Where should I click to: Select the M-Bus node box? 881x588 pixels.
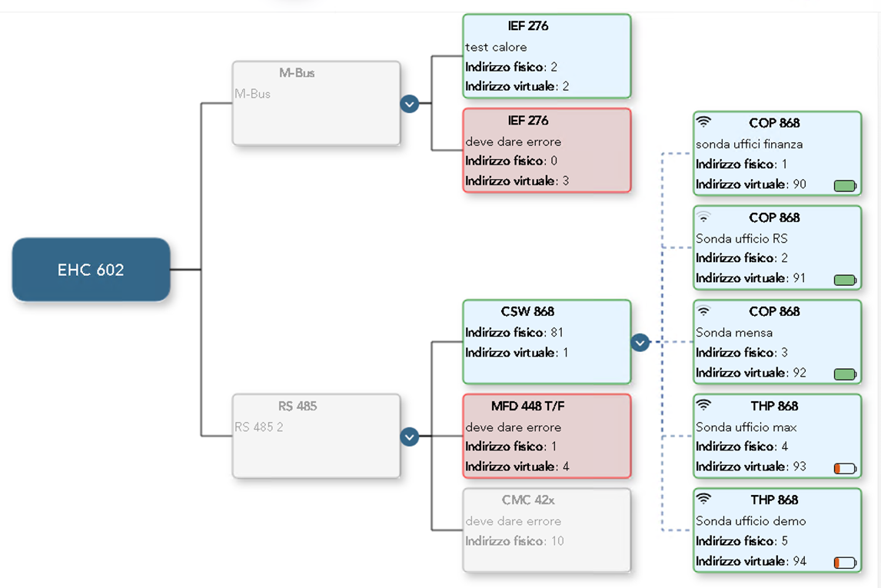[316, 103]
